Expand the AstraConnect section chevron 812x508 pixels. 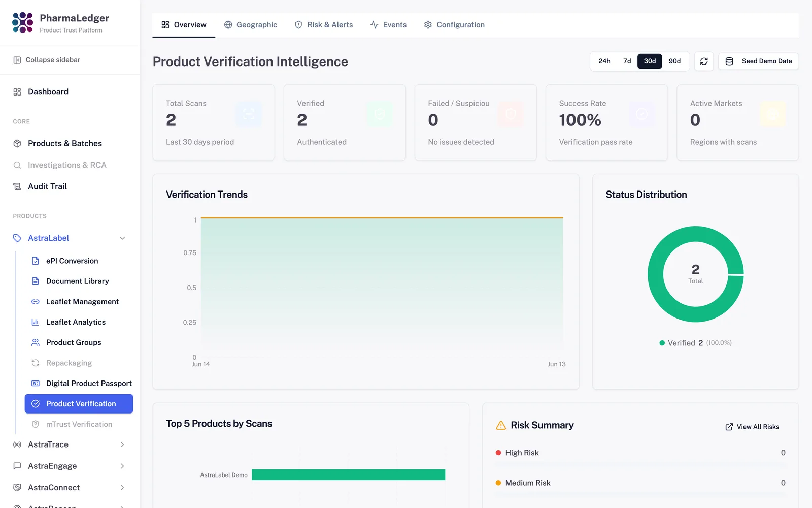pyautogui.click(x=122, y=488)
